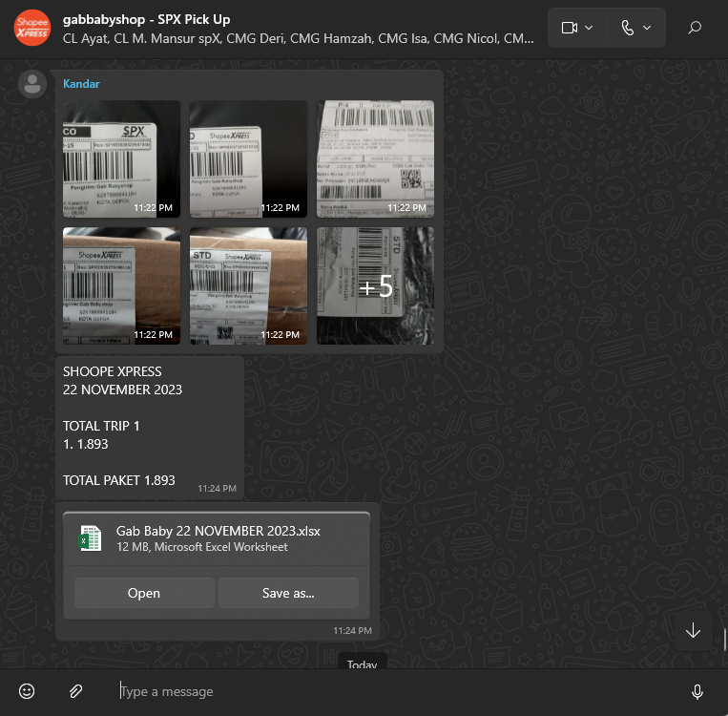Click the Shopee Xpress group avatar

click(x=32, y=28)
